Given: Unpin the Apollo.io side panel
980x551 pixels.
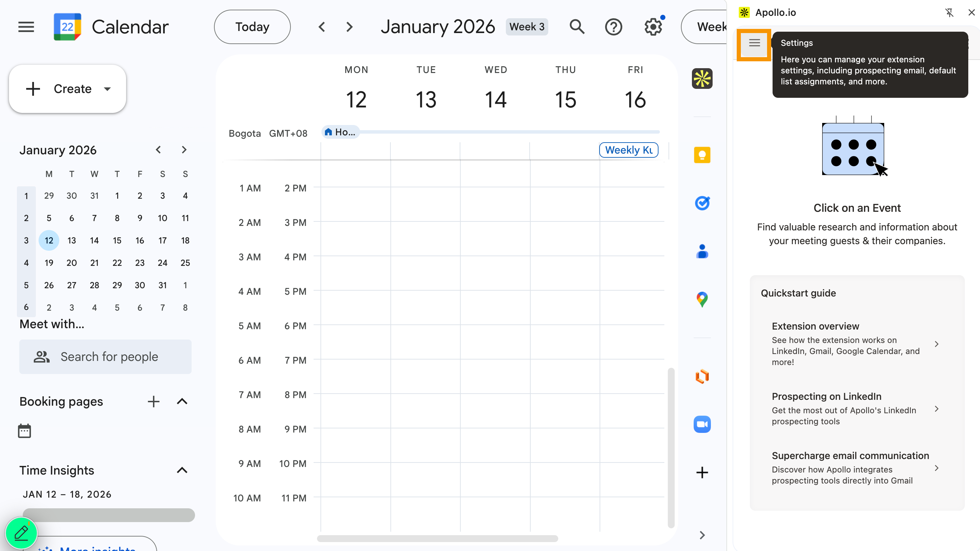Looking at the screenshot, I should pyautogui.click(x=949, y=12).
